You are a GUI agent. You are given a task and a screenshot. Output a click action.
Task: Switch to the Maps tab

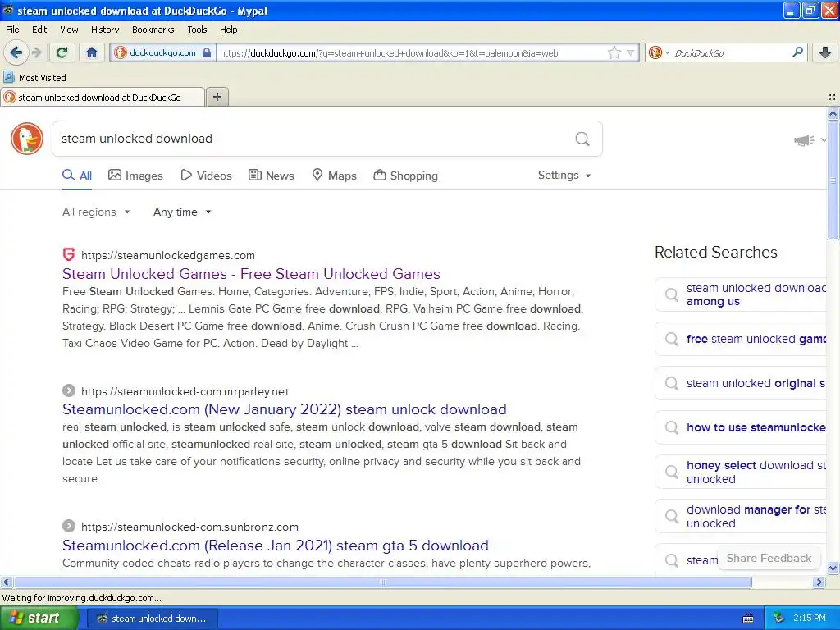coord(335,176)
